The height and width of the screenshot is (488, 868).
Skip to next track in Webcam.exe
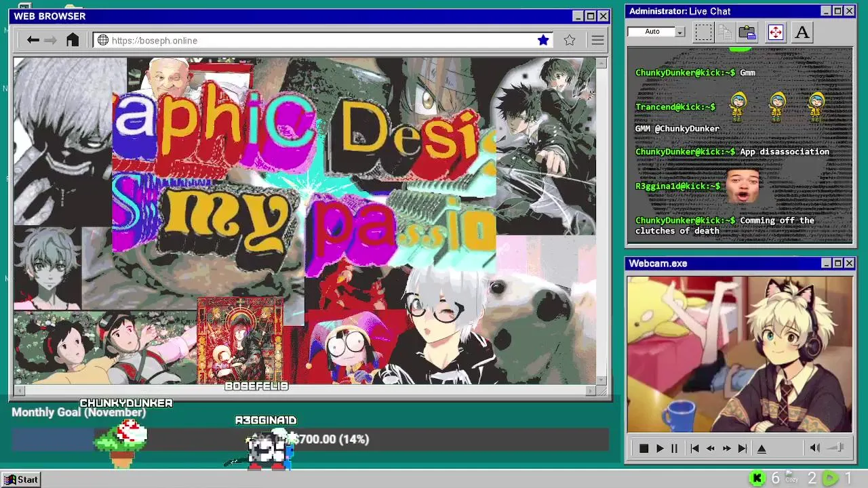point(743,448)
